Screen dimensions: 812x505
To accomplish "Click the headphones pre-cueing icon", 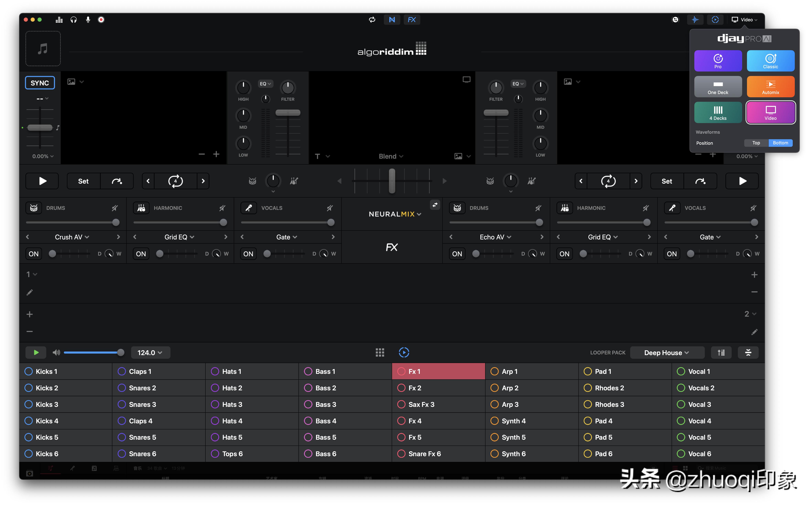I will click(x=74, y=20).
